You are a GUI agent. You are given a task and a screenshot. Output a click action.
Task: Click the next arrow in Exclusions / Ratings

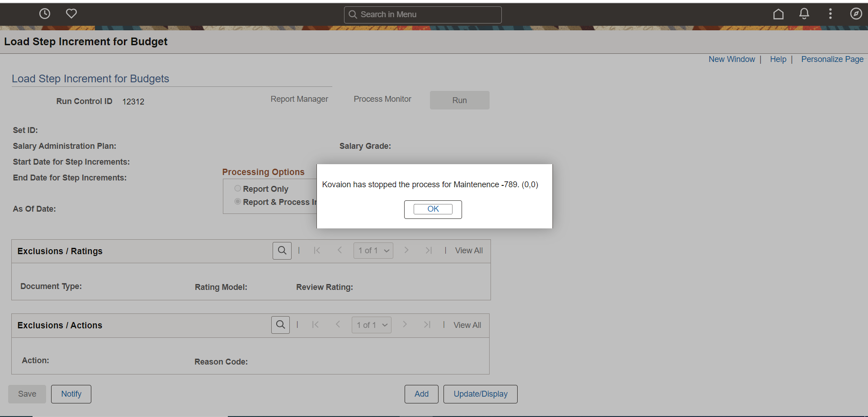point(406,250)
